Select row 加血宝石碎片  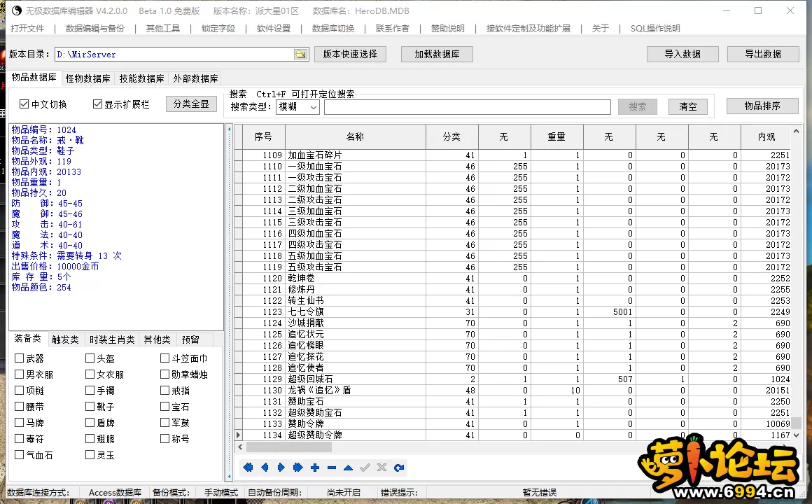[512, 155]
